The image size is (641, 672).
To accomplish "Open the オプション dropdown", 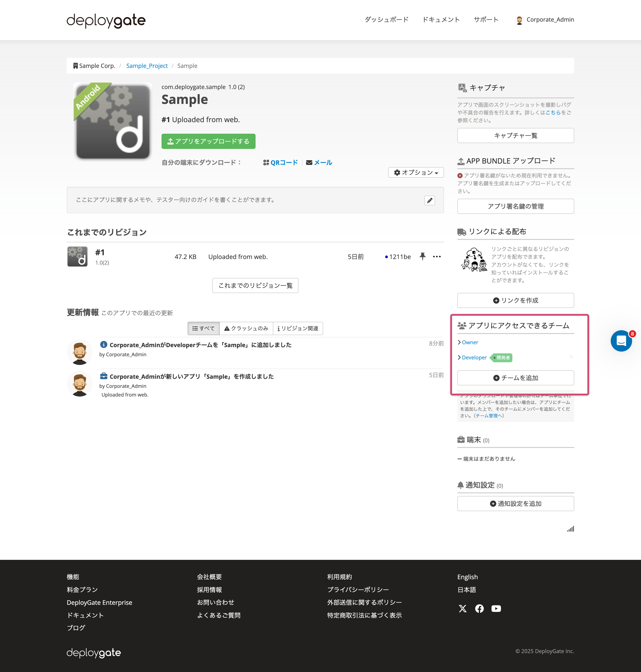I will pos(416,172).
